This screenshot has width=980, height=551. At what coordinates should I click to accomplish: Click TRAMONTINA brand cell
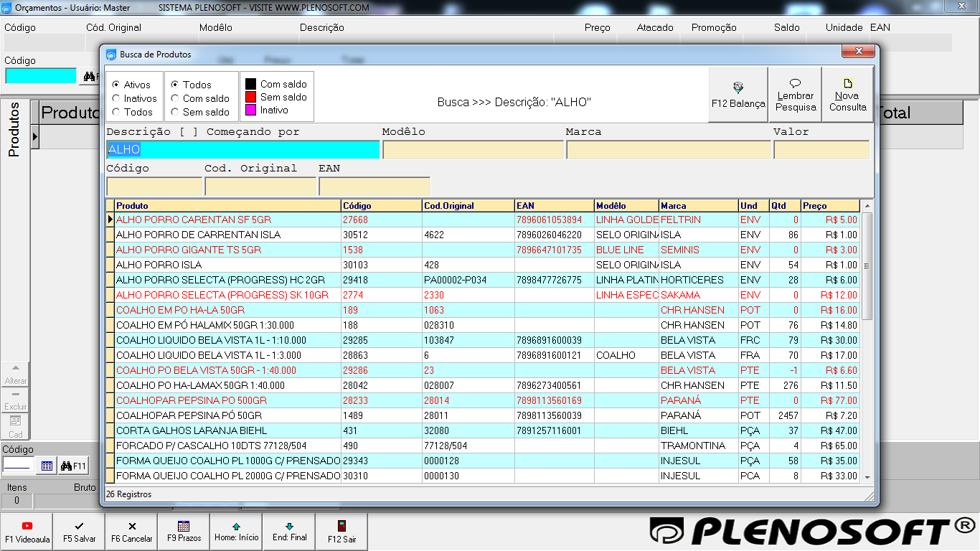click(699, 446)
